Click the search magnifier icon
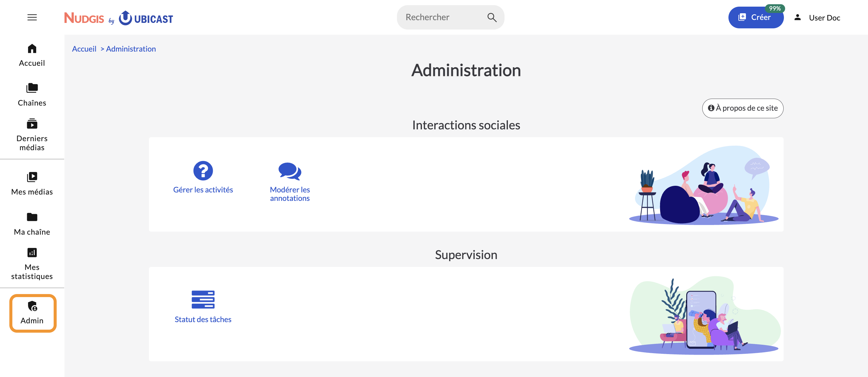868x377 pixels. [x=492, y=17]
